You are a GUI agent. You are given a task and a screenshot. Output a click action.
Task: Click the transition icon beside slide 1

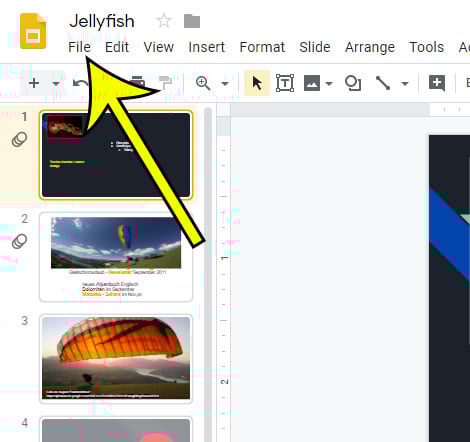coord(20,139)
